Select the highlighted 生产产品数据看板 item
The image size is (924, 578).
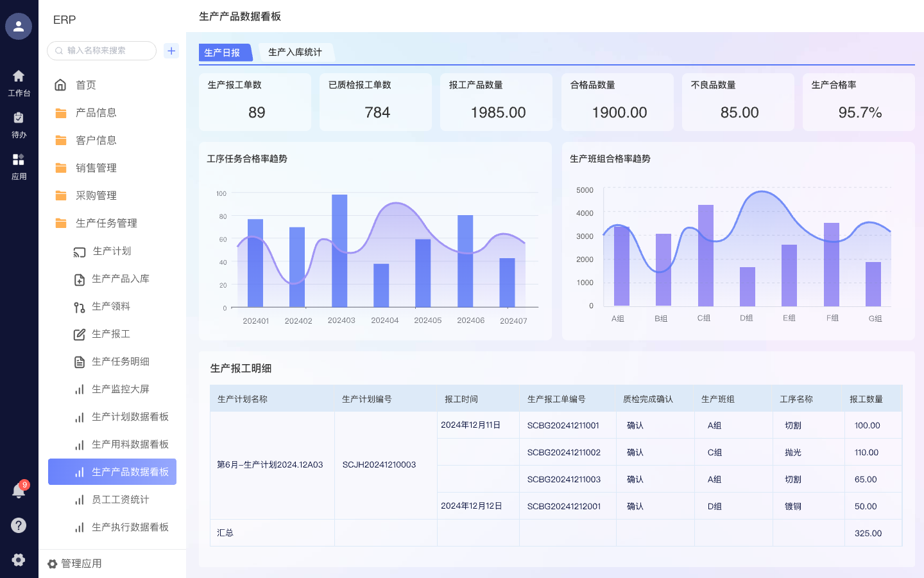(x=112, y=472)
